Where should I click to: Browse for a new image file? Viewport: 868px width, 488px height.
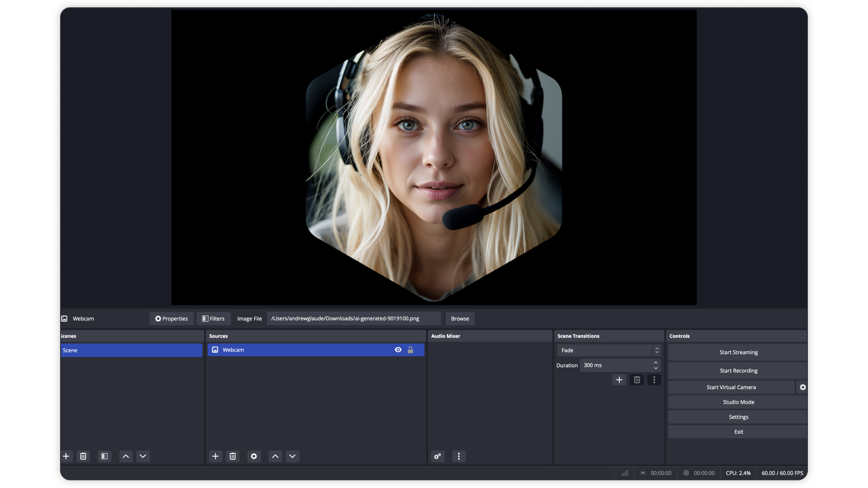[x=459, y=319]
